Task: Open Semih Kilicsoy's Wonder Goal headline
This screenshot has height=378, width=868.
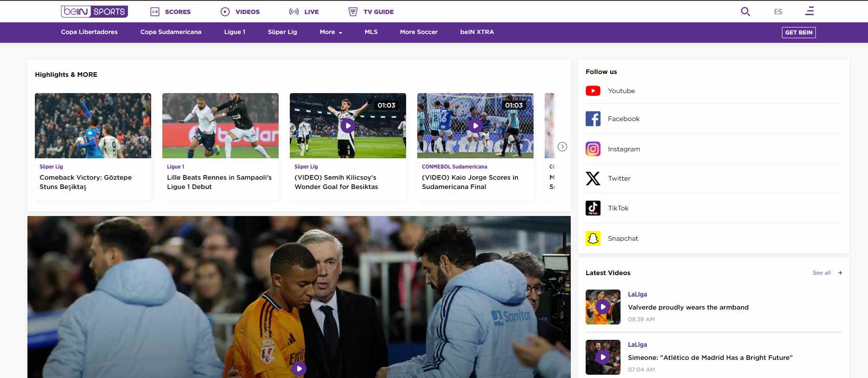Action: coord(336,182)
